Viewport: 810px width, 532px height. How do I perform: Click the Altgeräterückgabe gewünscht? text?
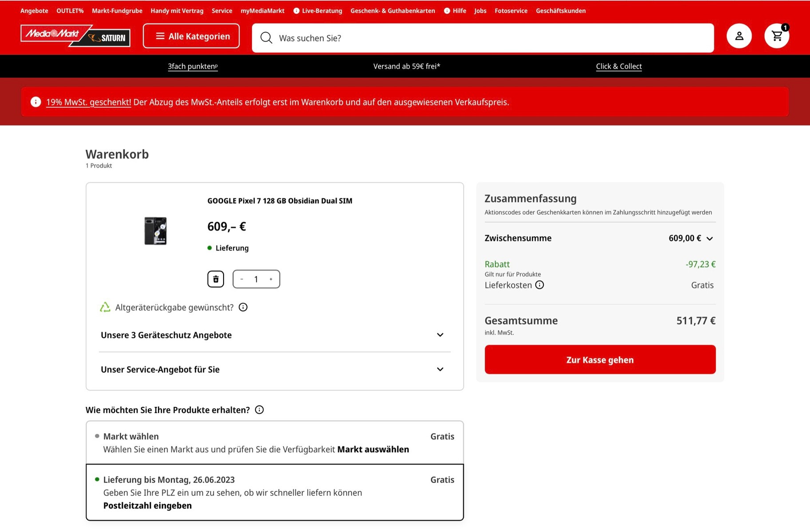174,307
